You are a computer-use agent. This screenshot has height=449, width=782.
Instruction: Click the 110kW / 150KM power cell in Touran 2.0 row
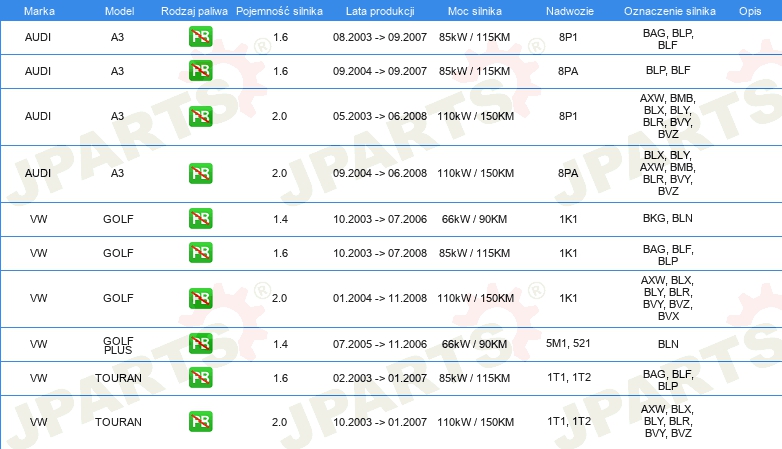[475, 422]
